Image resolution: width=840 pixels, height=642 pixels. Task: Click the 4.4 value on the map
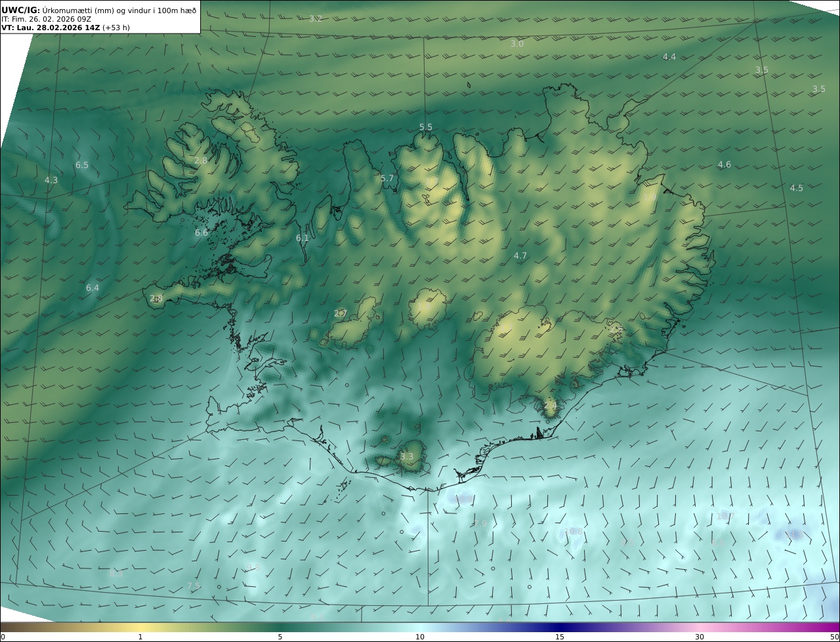click(x=669, y=57)
